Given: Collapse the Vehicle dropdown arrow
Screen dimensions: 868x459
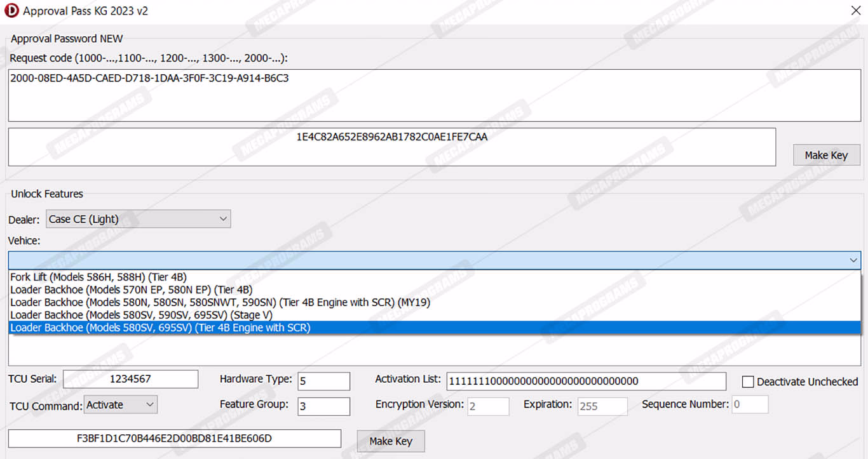Looking at the screenshot, I should (x=853, y=260).
